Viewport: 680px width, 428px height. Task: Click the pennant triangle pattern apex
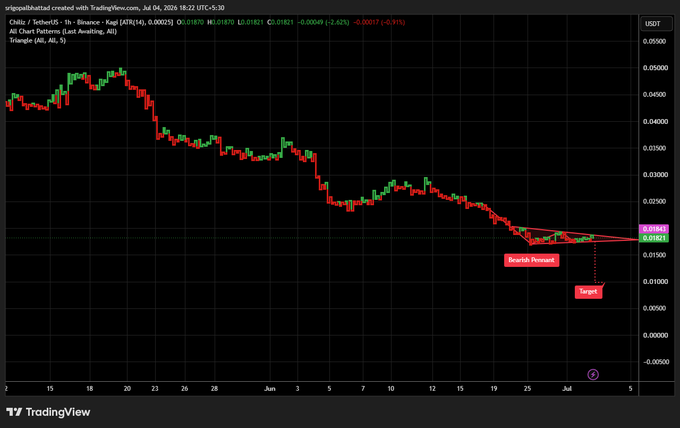point(638,239)
